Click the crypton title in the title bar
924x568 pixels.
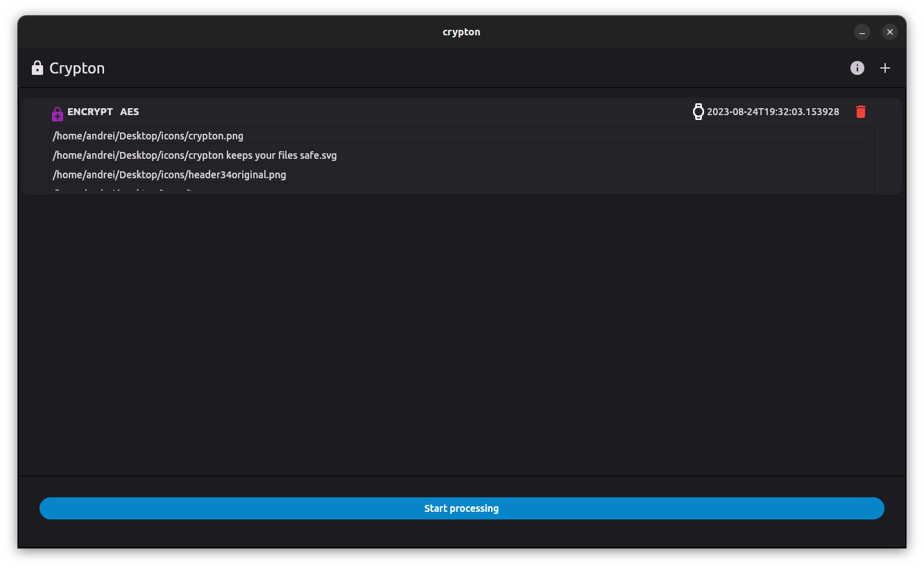(461, 32)
